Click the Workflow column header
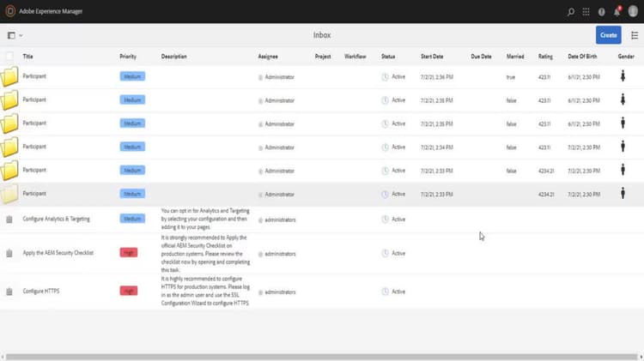644x361 pixels. coord(355,57)
